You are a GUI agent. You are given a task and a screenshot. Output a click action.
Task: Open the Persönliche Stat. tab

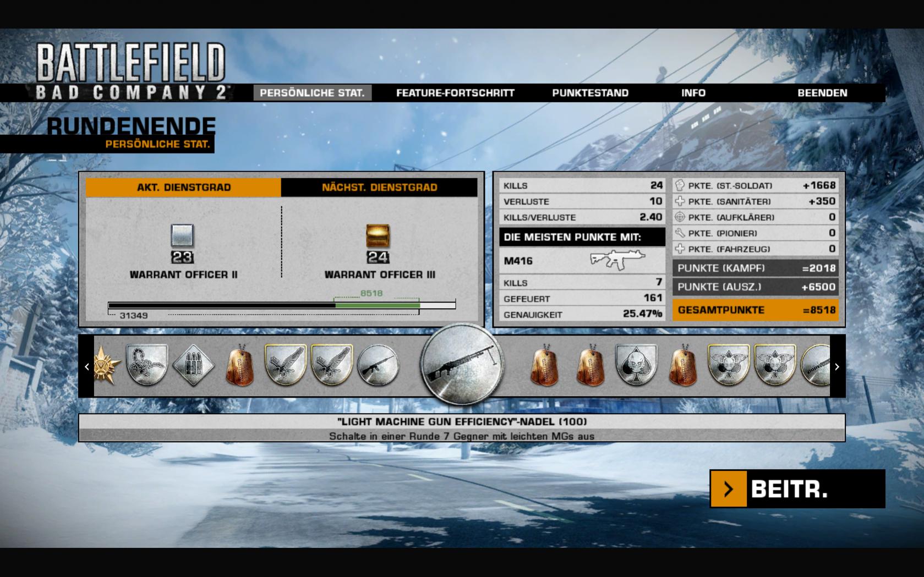[312, 93]
